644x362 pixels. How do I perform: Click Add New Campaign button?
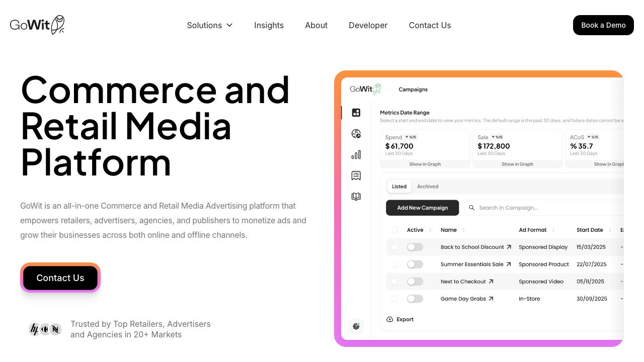coord(422,208)
